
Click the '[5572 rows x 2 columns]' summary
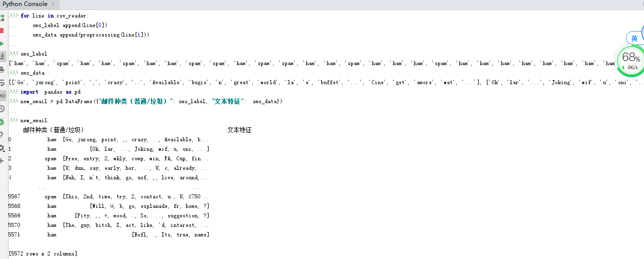(43, 253)
